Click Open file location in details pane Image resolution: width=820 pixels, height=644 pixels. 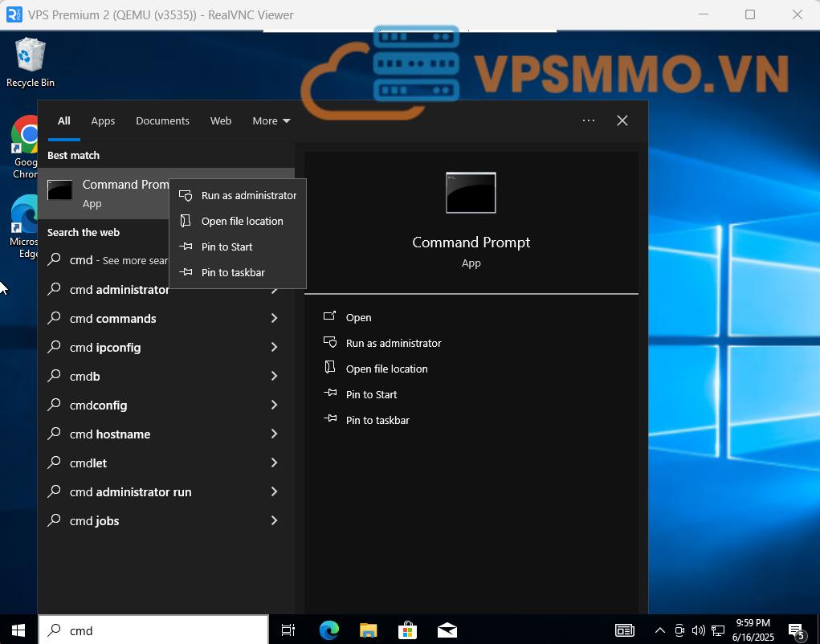point(386,369)
